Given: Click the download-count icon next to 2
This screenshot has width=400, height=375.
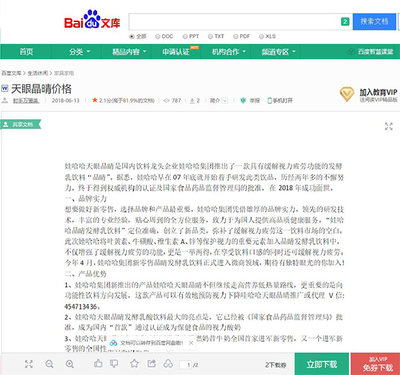Looking at the screenshot, I should [192, 100].
